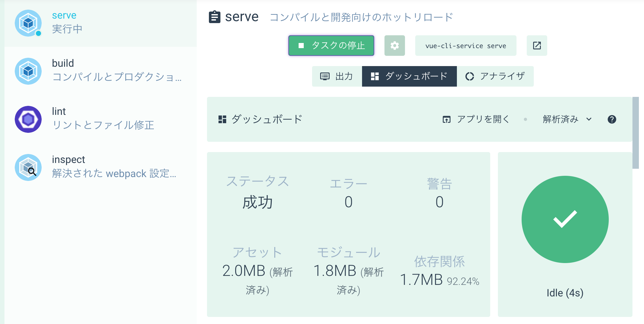Click the build task webpack icon
Screen dimensions: 644x324
click(x=28, y=71)
